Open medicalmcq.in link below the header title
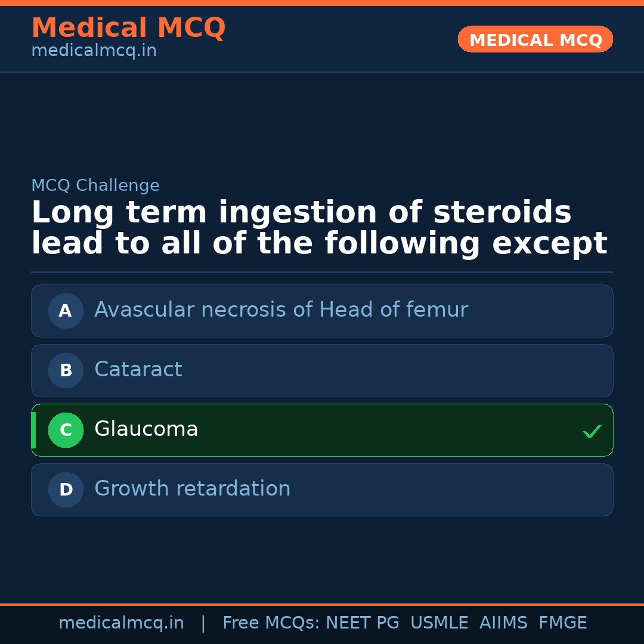This screenshot has height=644, width=644. click(94, 51)
